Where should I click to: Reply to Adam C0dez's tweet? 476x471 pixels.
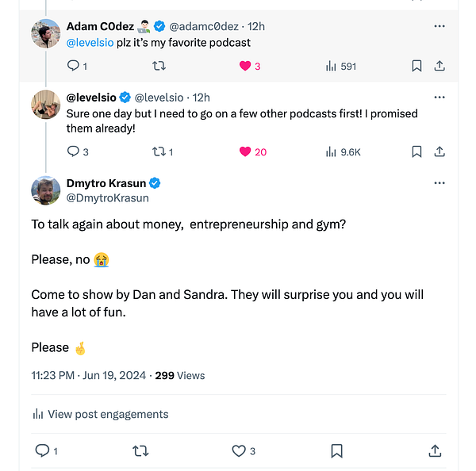(x=73, y=67)
